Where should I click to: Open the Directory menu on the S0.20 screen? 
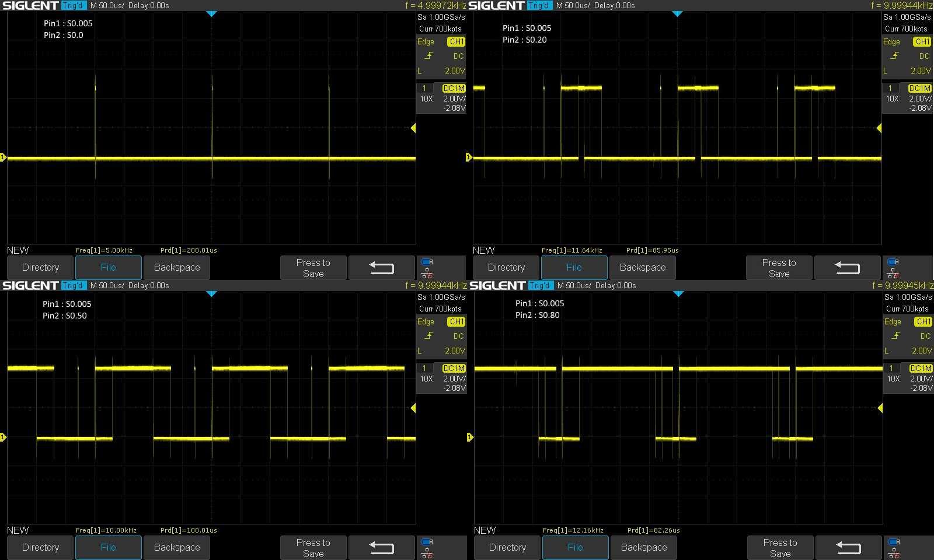(x=506, y=268)
